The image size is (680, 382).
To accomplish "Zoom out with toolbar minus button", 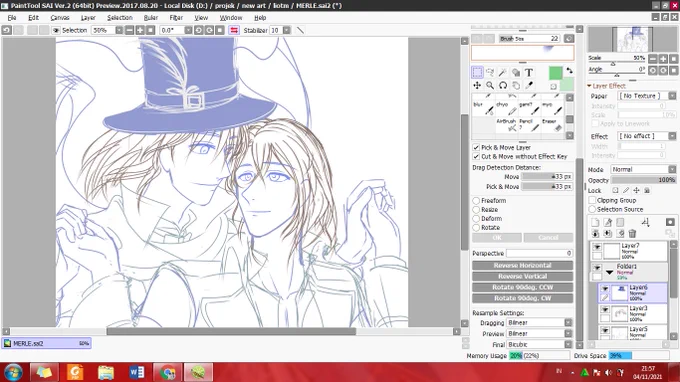I will click(129, 30).
